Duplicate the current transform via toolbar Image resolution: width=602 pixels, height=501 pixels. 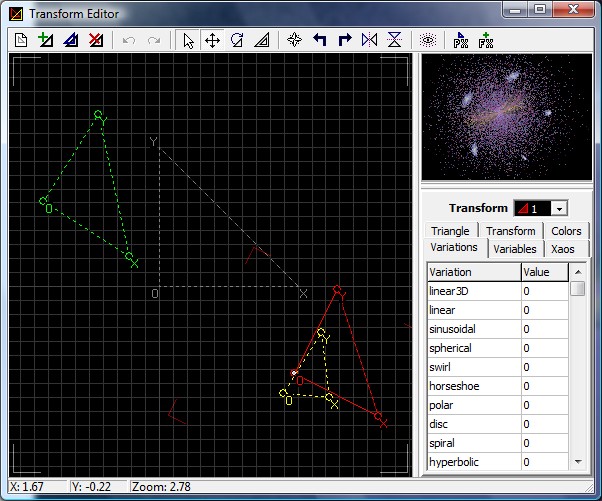[70, 41]
